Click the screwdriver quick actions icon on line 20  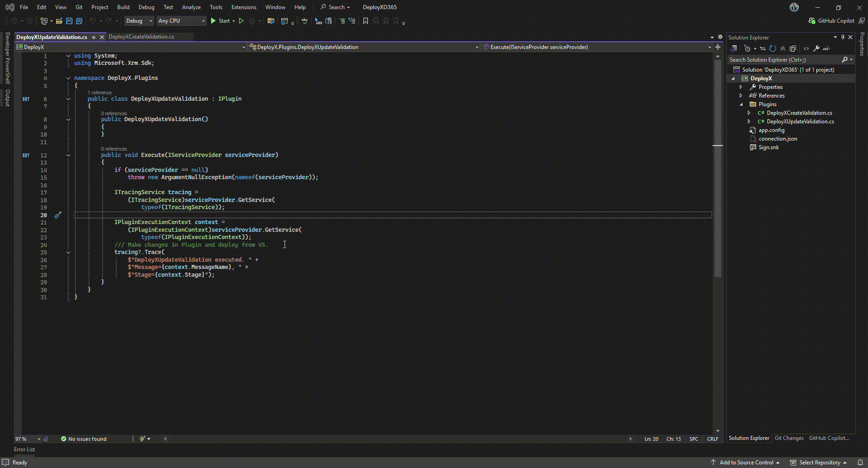[58, 215]
